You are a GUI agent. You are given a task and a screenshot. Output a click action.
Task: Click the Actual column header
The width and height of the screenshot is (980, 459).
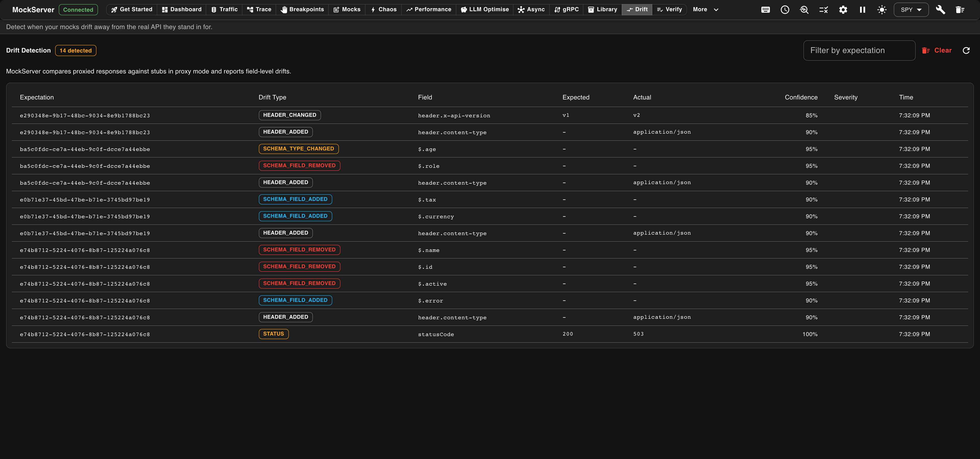(642, 97)
